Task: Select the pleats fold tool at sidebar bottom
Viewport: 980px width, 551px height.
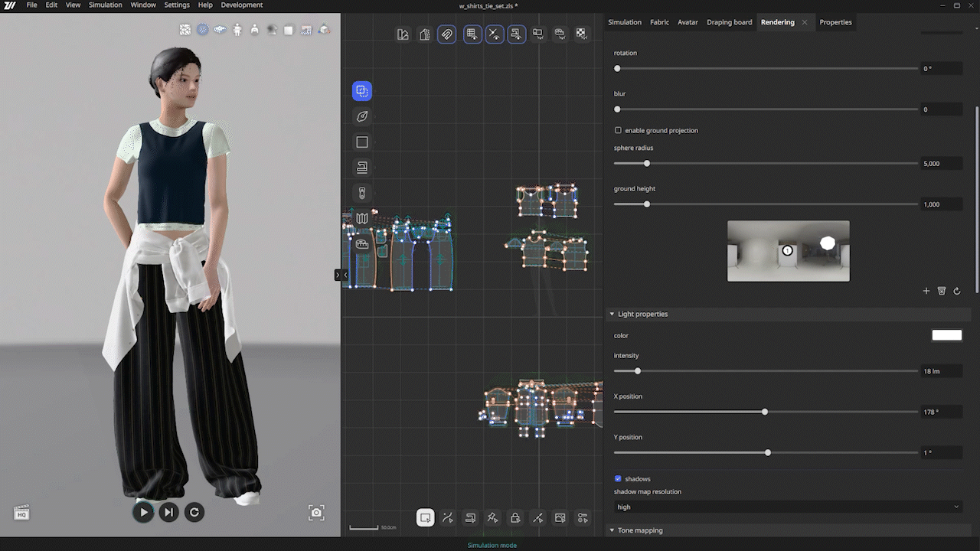Action: click(361, 218)
